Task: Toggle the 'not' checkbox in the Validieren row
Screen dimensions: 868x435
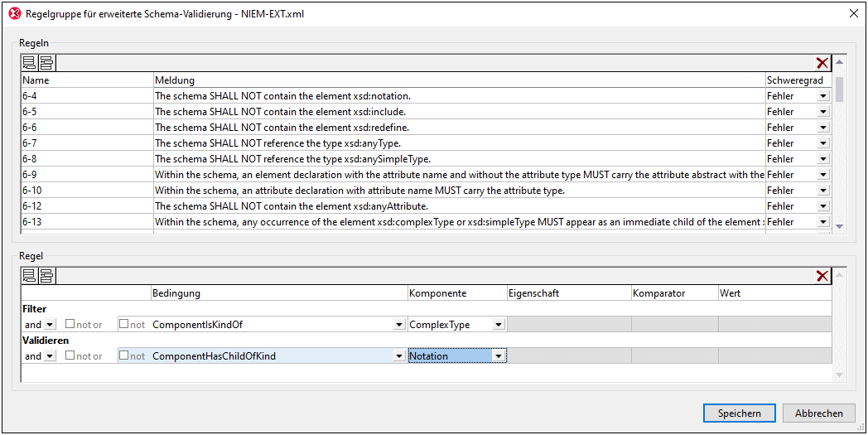Action: [123, 355]
